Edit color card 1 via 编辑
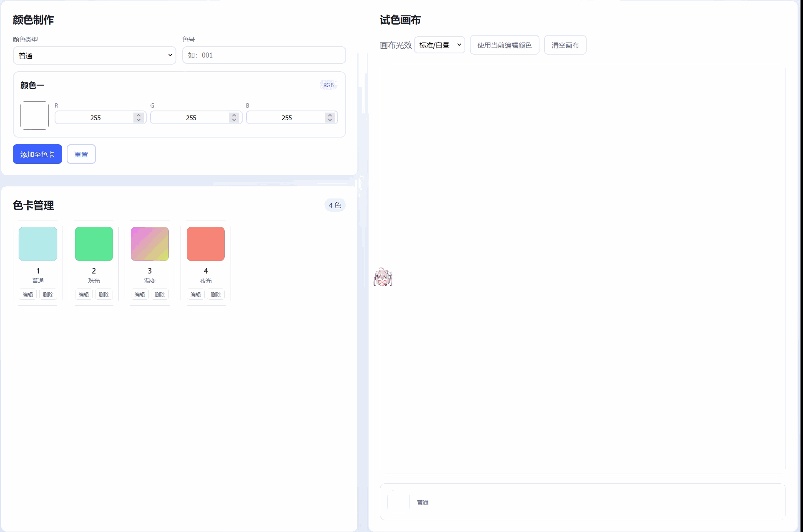This screenshot has width=803, height=532. (x=28, y=294)
